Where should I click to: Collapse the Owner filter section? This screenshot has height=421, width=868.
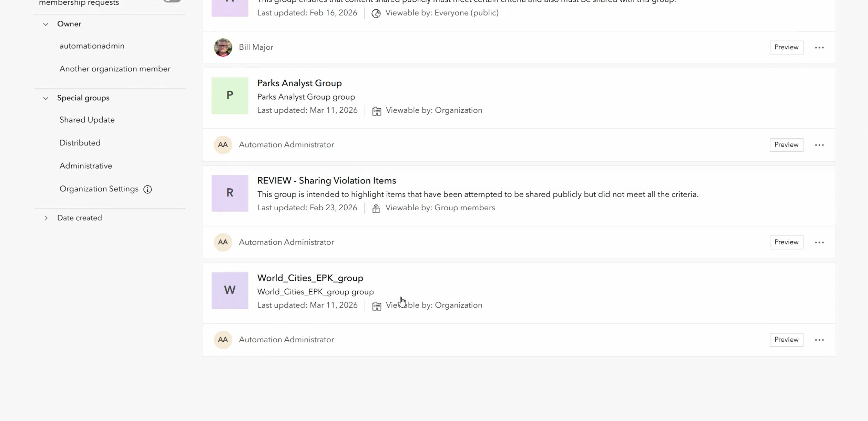pos(46,24)
